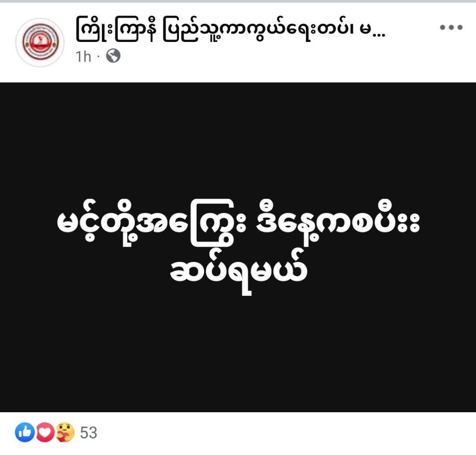
Task: Click the yellow Care hugging-heart reaction icon
Action: (65, 432)
